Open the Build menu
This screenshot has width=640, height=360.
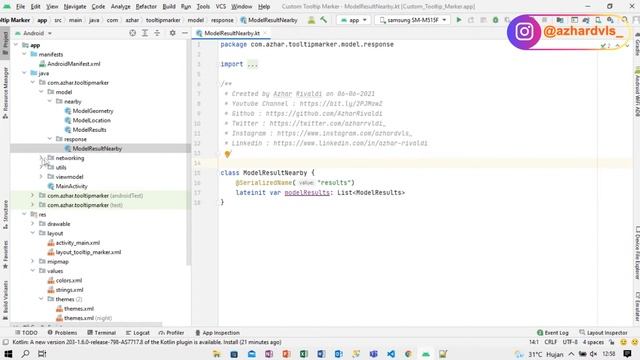click(x=169, y=7)
